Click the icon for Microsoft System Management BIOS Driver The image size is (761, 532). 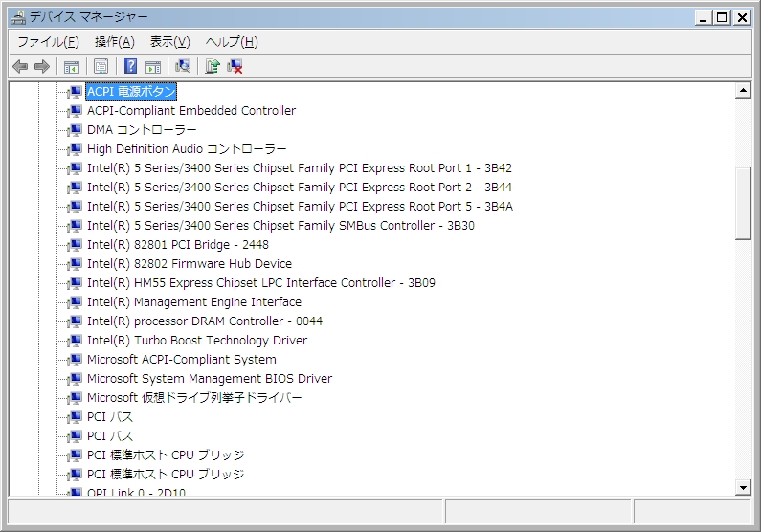76,379
